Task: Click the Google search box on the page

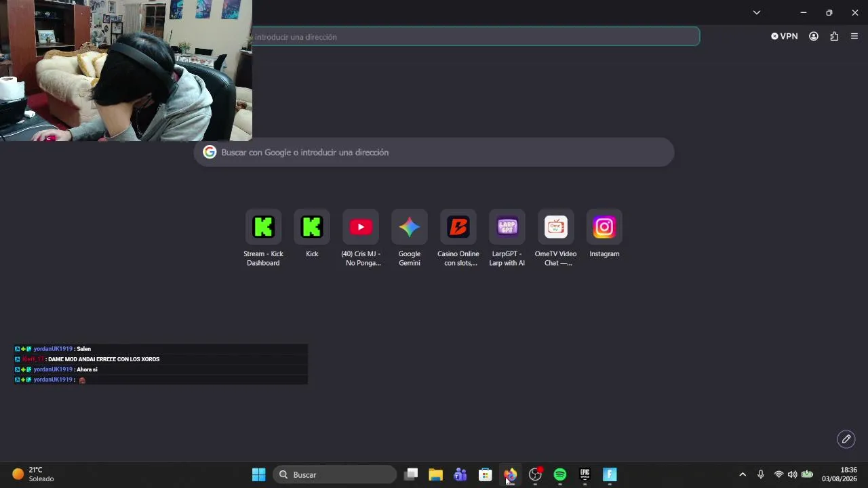Action: (434, 152)
